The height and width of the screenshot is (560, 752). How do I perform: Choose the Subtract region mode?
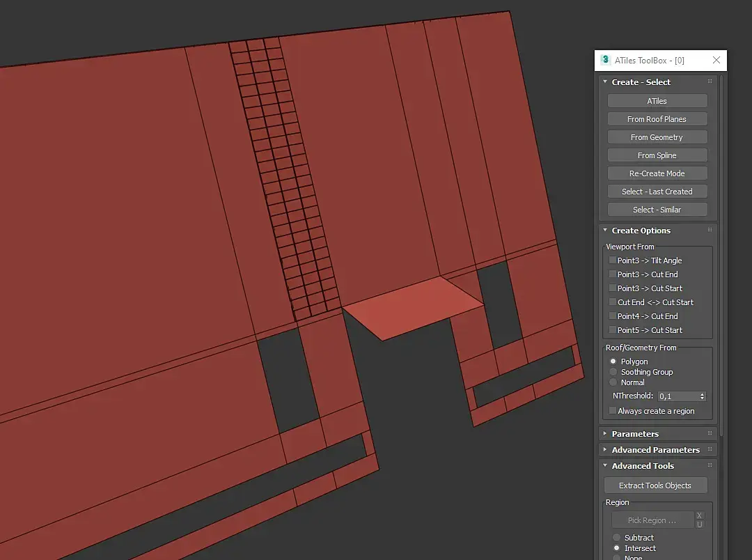pos(616,538)
